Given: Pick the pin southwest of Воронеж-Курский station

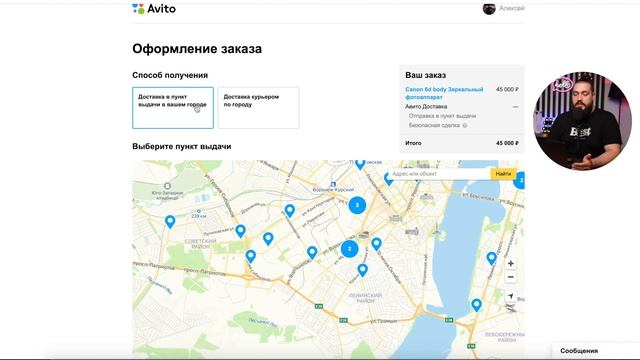Looking at the screenshot, I should click(x=289, y=211).
